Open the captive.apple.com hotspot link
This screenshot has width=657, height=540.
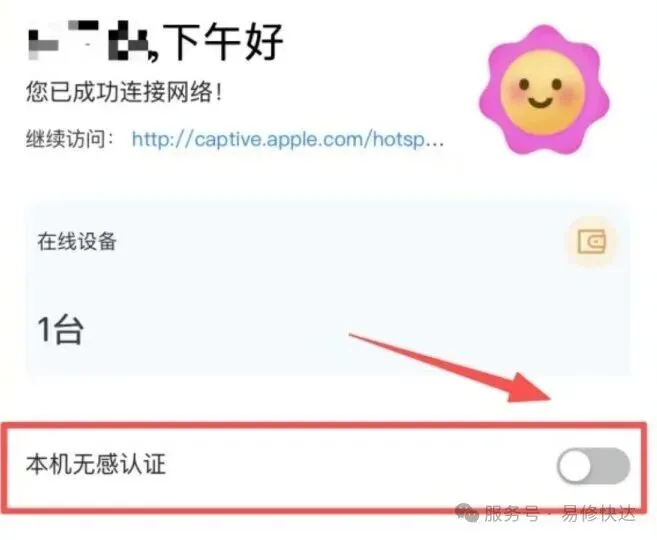pos(287,140)
